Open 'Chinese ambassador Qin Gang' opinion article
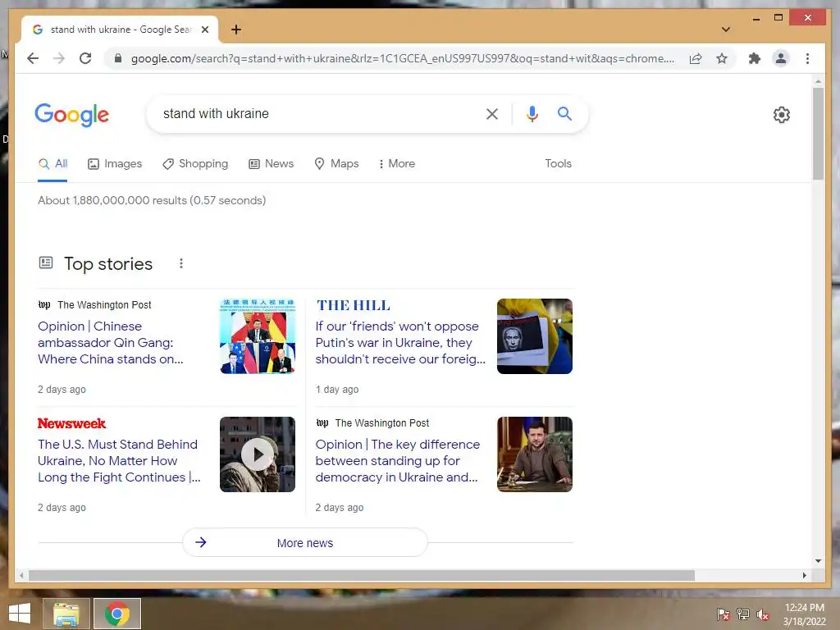The image size is (840, 630). pos(111,343)
